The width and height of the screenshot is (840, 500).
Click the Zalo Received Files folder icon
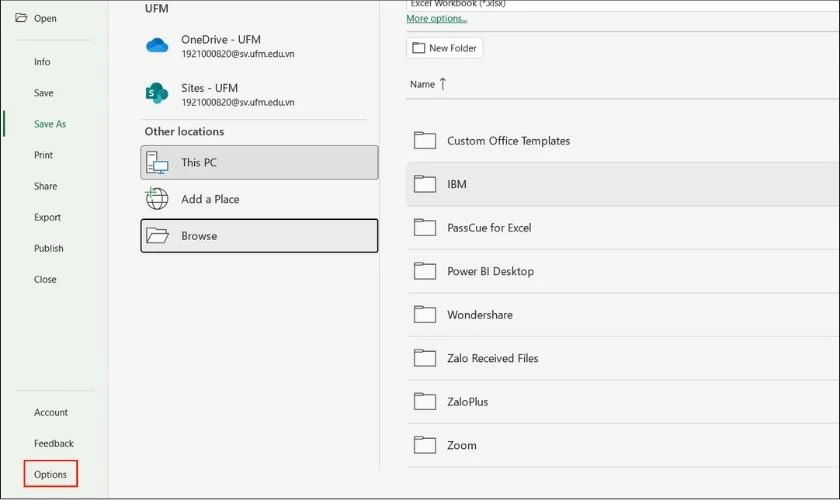click(x=425, y=358)
